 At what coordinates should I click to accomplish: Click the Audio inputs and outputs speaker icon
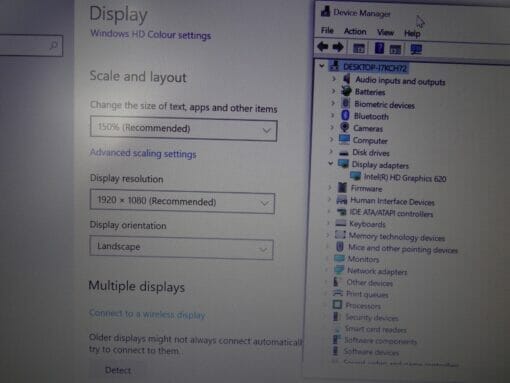tap(347, 79)
